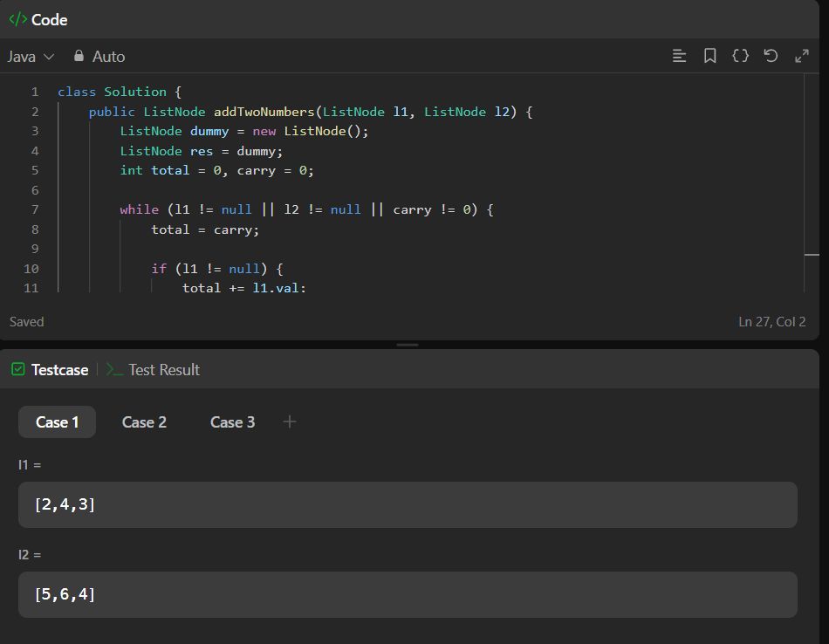829x644 pixels.
Task: Click the green Code panel icon
Action: (x=18, y=19)
